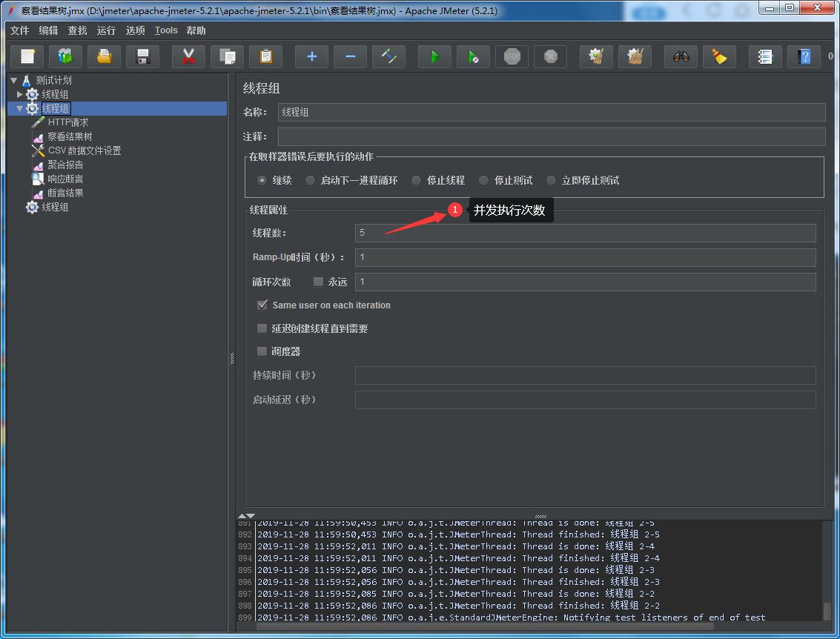The width and height of the screenshot is (840, 639).
Task: Save the test plan with floppy icon
Action: tap(142, 56)
